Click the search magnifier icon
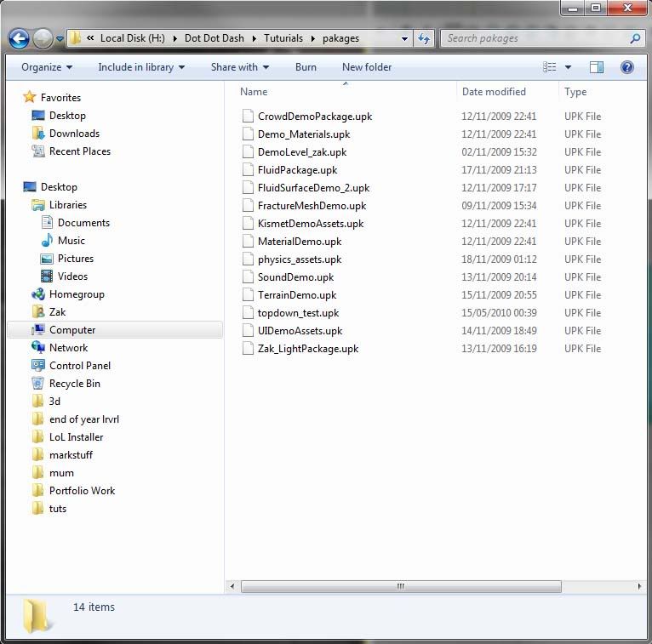Screen dimensions: 652x644 634,38
